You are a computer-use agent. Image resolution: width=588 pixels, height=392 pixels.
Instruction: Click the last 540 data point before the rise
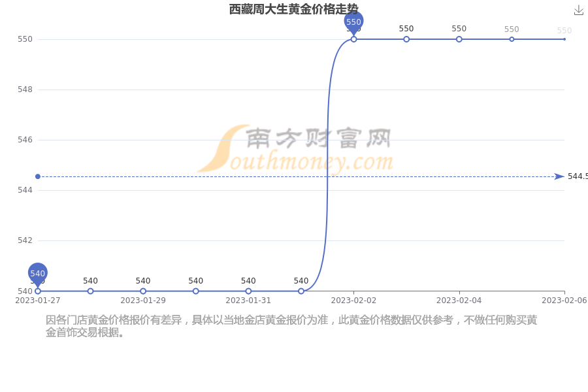[301, 291]
